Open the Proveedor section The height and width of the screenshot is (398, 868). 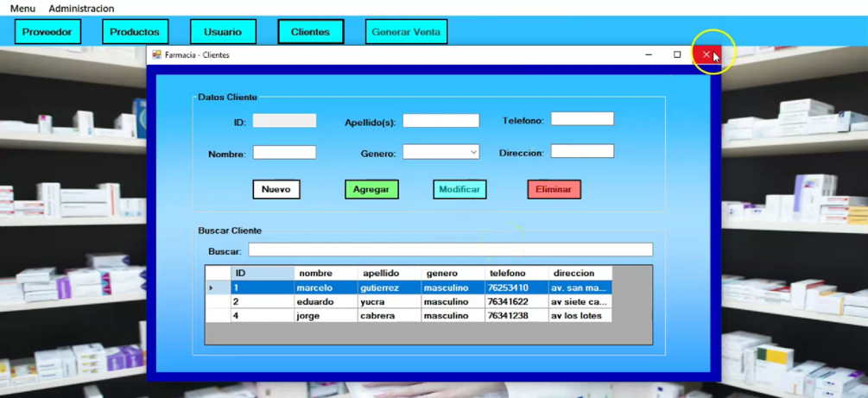pyautogui.click(x=48, y=32)
